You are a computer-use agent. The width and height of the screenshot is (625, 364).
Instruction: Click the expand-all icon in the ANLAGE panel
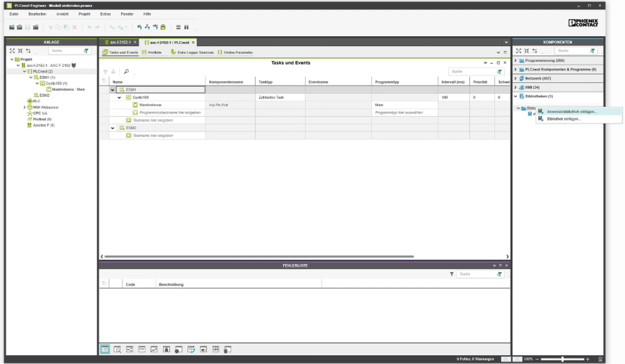[x=13, y=51]
